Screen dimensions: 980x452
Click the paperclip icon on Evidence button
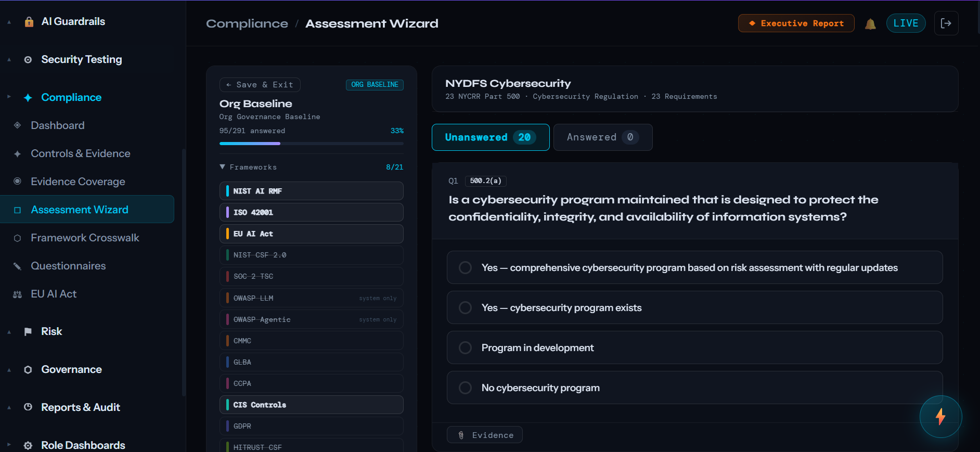pos(461,435)
